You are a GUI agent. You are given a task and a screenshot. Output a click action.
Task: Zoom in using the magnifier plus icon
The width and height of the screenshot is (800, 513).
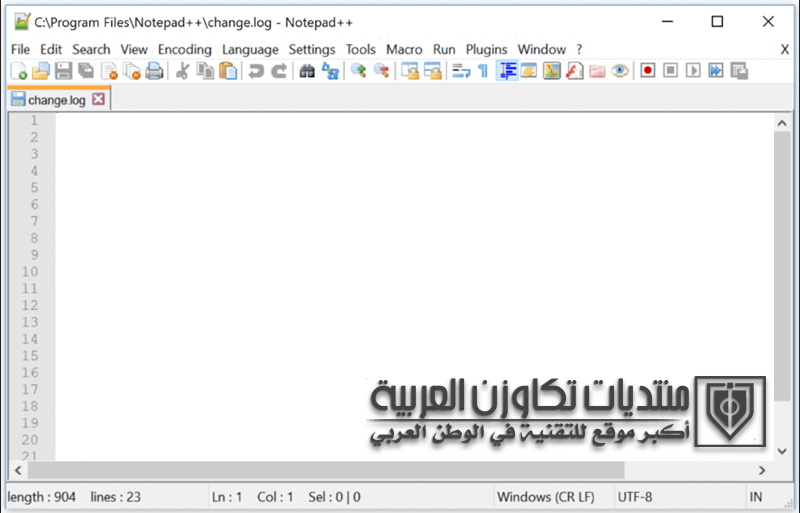click(x=359, y=71)
